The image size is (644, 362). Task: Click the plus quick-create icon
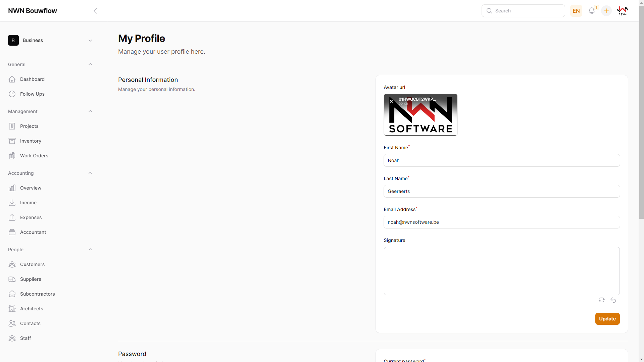606,11
